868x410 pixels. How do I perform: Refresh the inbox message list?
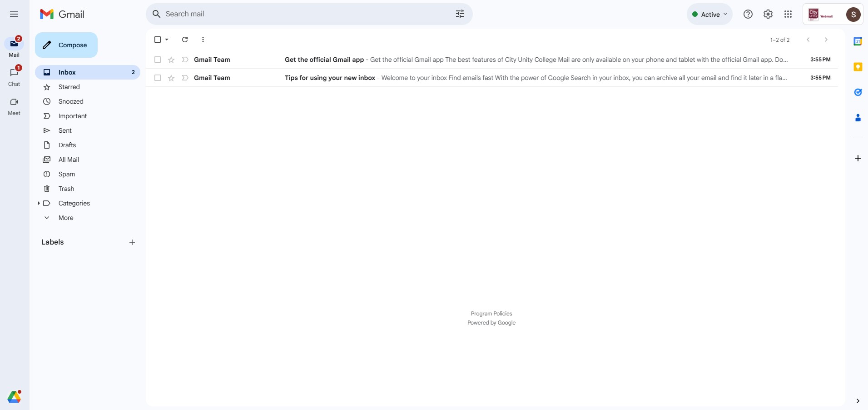(185, 40)
